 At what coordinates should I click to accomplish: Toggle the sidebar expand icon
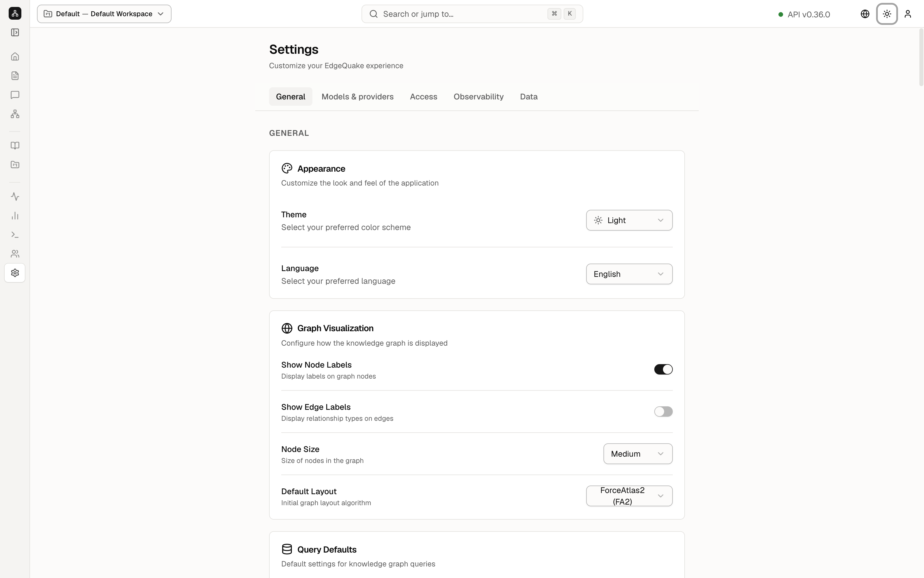coord(15,32)
